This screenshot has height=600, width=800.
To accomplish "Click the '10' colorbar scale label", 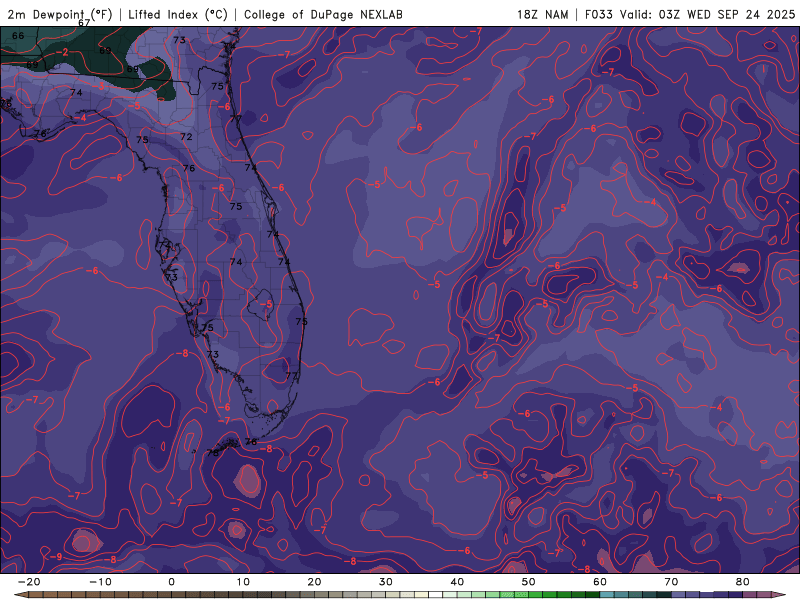I will click(x=243, y=582).
